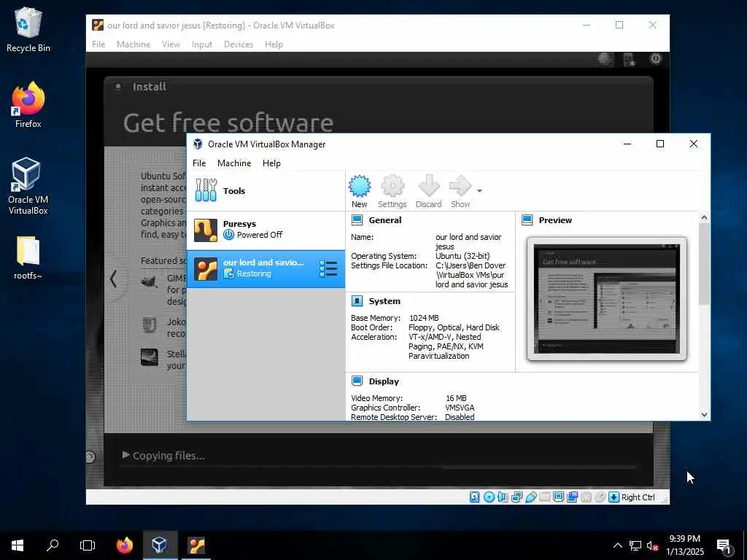Click the display settings status icon

pos(558,497)
